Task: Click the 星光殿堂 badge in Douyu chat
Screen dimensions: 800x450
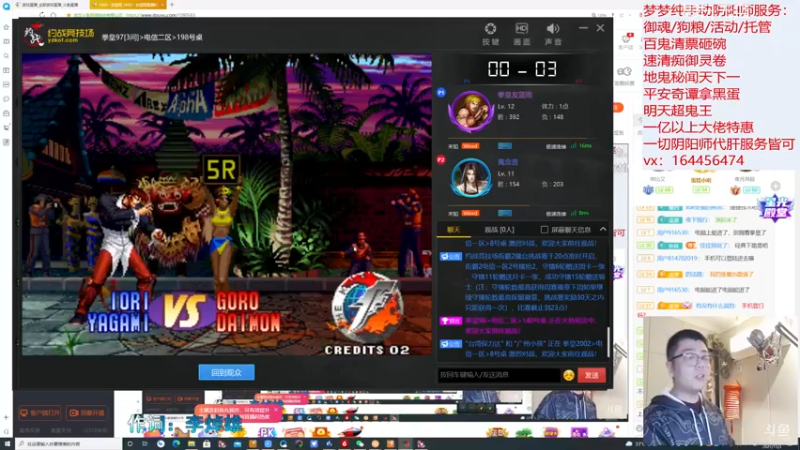Action: [775, 208]
